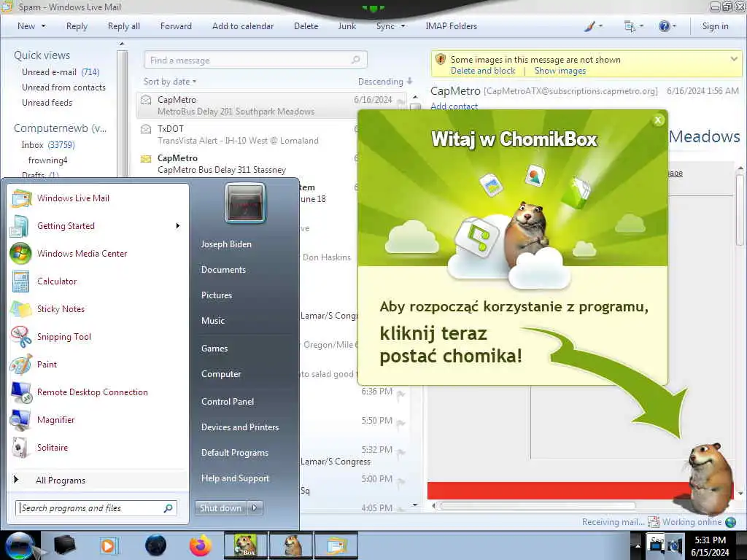The height and width of the screenshot is (560, 747).
Task: Open the paintbrush colorize menu
Action: click(590, 26)
